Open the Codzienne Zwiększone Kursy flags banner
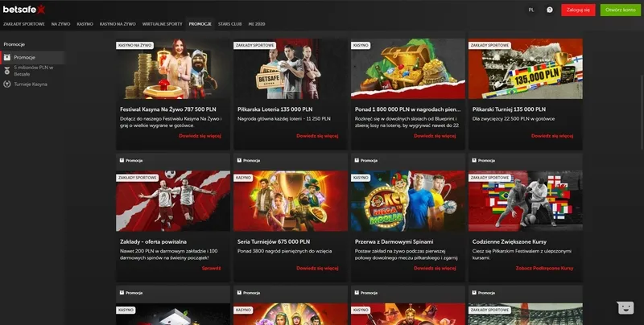The width and height of the screenshot is (644, 325). click(526, 201)
